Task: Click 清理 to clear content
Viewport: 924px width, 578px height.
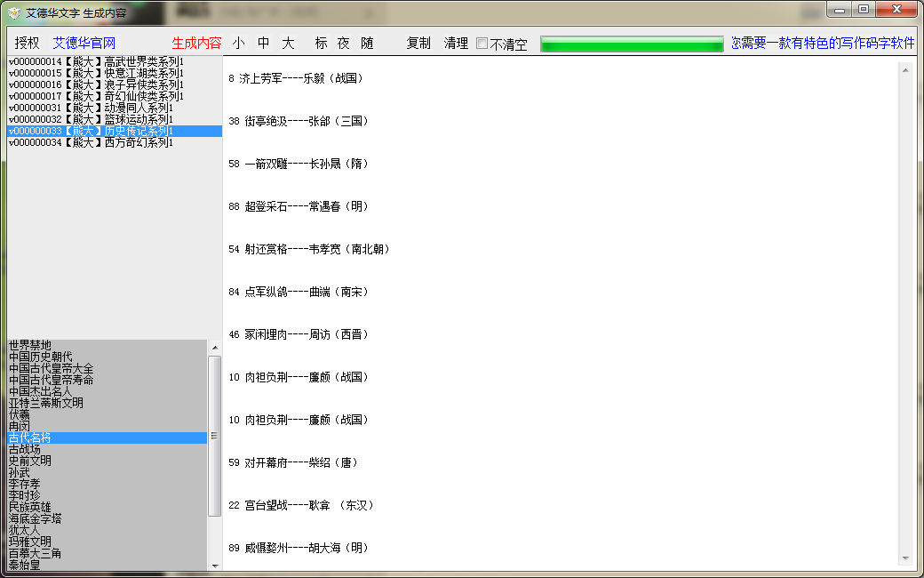Action: click(456, 43)
